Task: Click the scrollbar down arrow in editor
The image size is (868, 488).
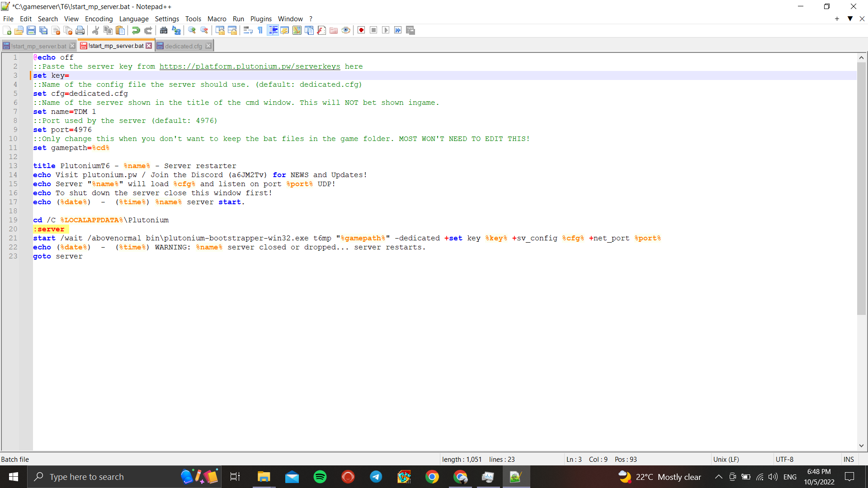Action: click(861, 446)
